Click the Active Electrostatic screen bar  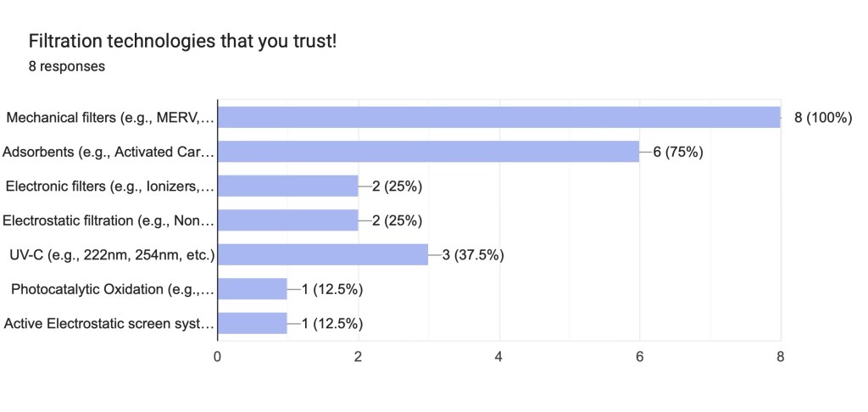(x=253, y=323)
